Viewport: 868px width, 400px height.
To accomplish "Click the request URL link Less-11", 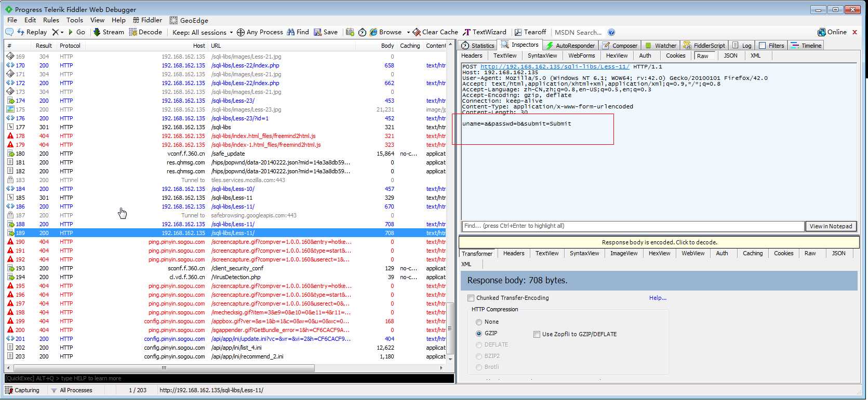I will [555, 66].
